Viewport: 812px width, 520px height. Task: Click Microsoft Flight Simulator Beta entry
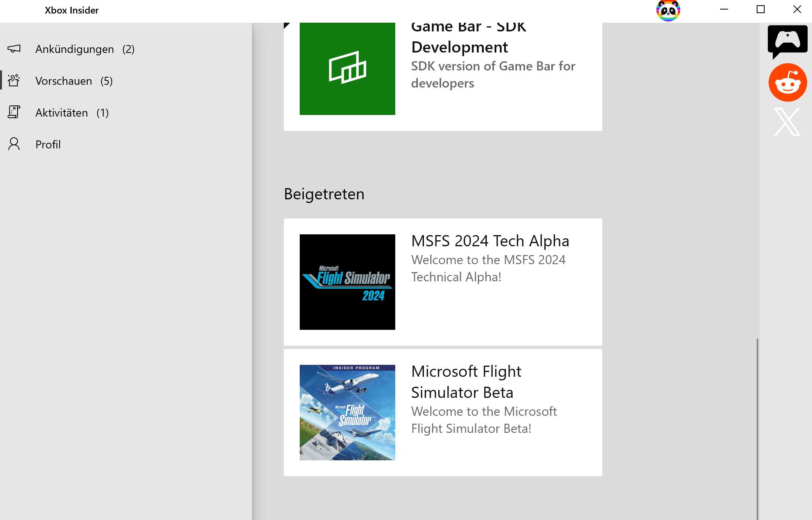(443, 412)
